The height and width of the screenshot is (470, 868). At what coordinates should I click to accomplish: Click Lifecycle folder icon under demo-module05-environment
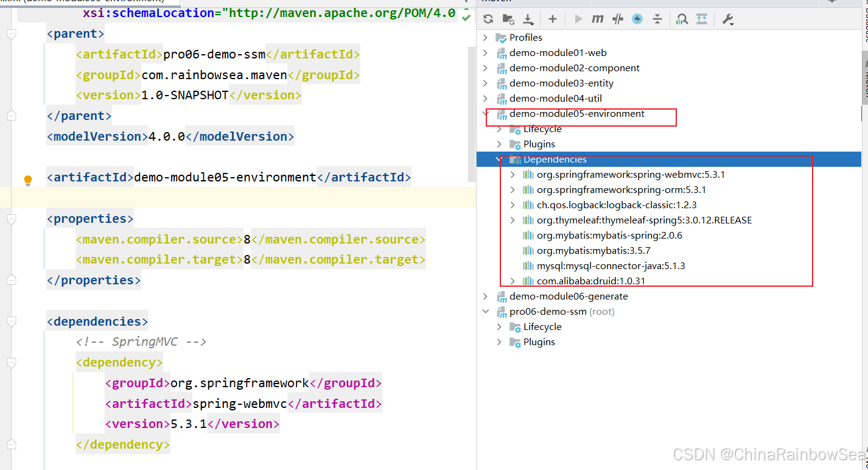(x=515, y=129)
